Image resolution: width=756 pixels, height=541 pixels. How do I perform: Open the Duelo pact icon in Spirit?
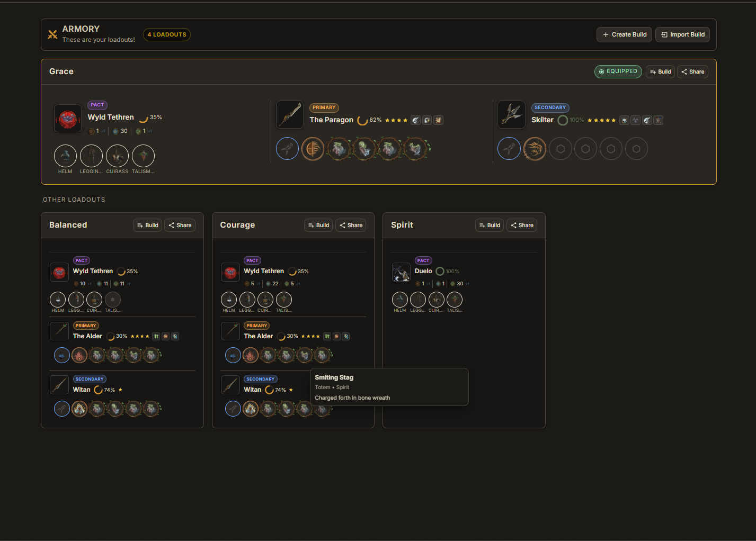click(x=401, y=272)
